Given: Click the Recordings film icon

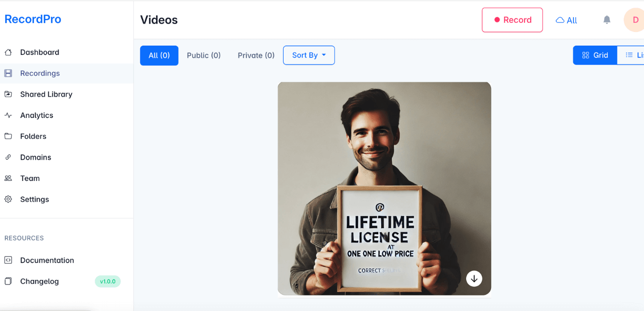Looking at the screenshot, I should coord(8,73).
